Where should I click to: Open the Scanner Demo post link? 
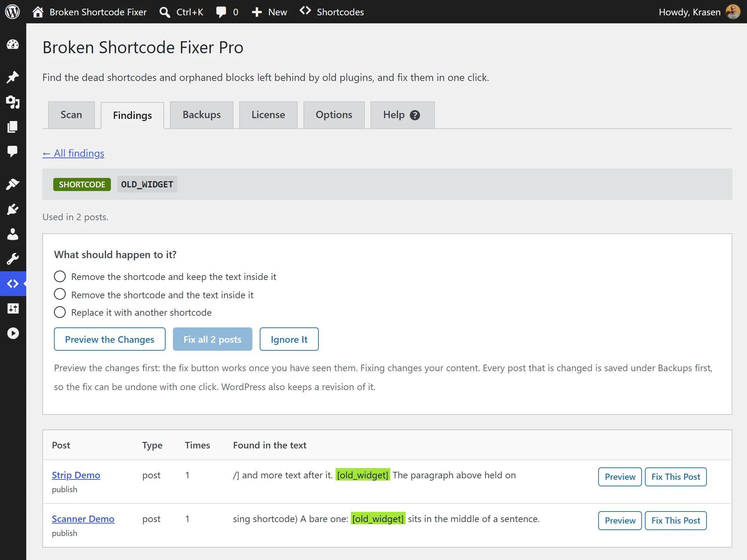(x=83, y=519)
